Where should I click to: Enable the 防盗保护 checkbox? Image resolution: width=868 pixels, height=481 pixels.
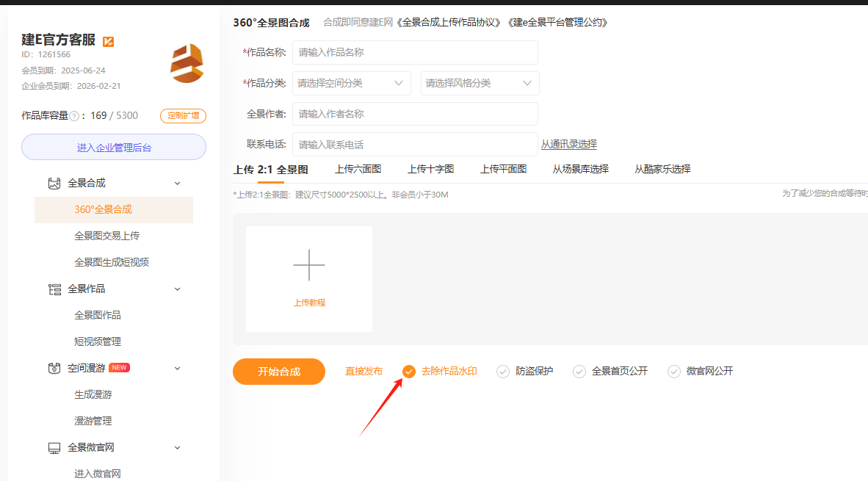point(503,372)
